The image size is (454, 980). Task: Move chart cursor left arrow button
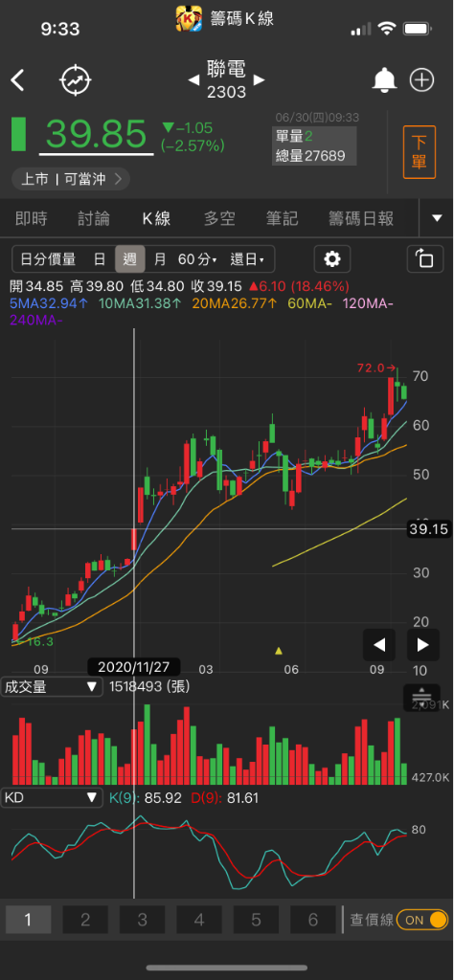point(379,645)
